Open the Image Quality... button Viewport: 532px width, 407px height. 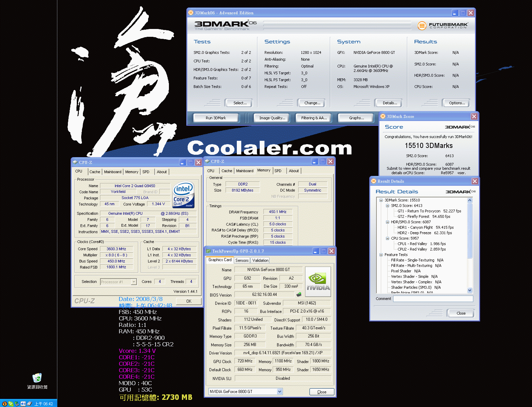[x=272, y=118]
